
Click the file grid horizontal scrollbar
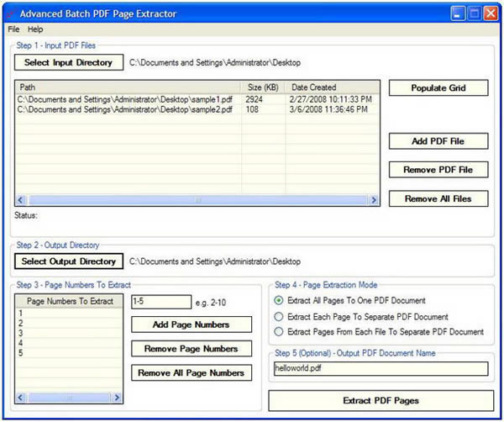(197, 200)
